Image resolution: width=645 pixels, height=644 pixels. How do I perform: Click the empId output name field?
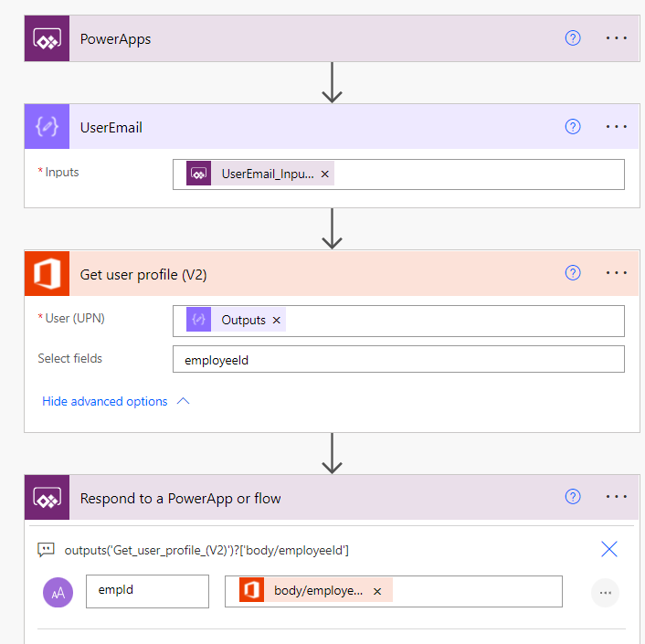coord(147,591)
